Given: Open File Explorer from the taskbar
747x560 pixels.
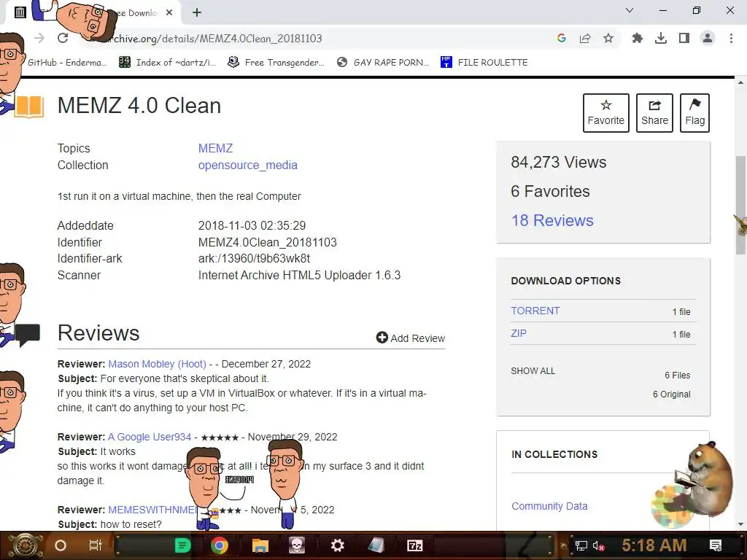Looking at the screenshot, I should tap(260, 545).
